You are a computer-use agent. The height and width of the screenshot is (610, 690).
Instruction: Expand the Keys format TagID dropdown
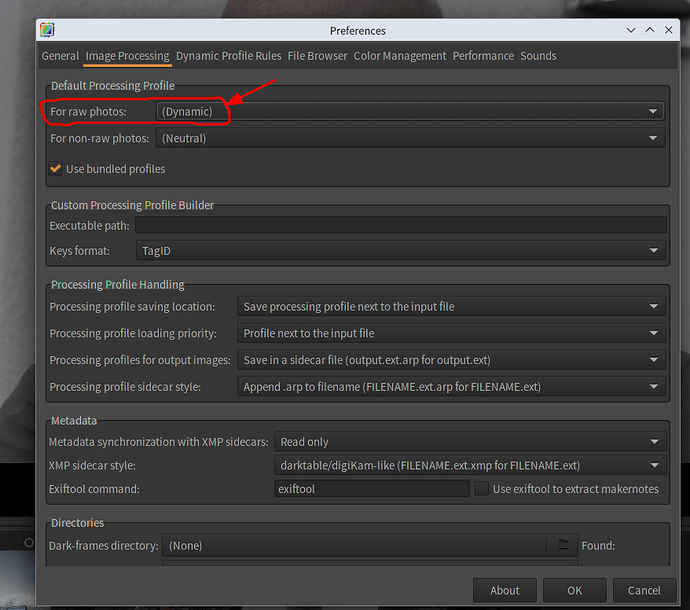click(400, 250)
